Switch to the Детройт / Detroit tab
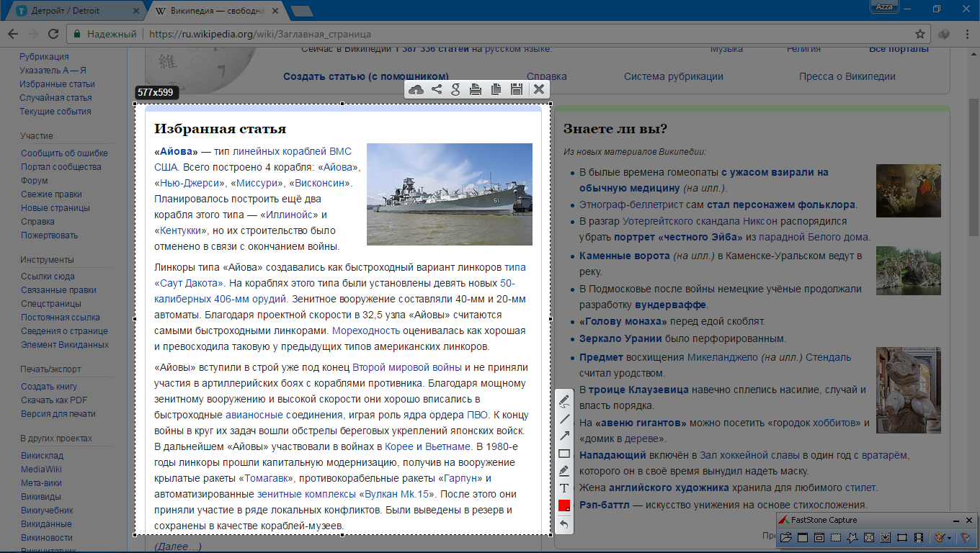This screenshot has width=980, height=553. pos(76,11)
